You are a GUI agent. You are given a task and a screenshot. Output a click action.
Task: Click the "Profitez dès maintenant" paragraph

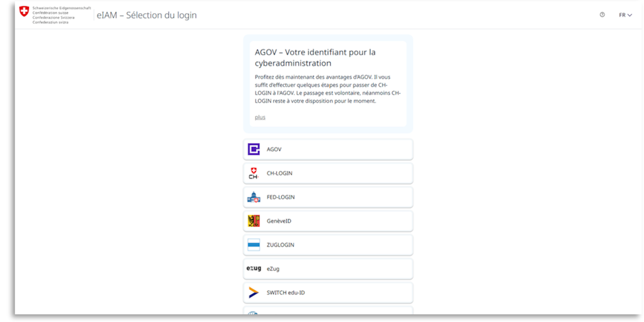tap(327, 89)
